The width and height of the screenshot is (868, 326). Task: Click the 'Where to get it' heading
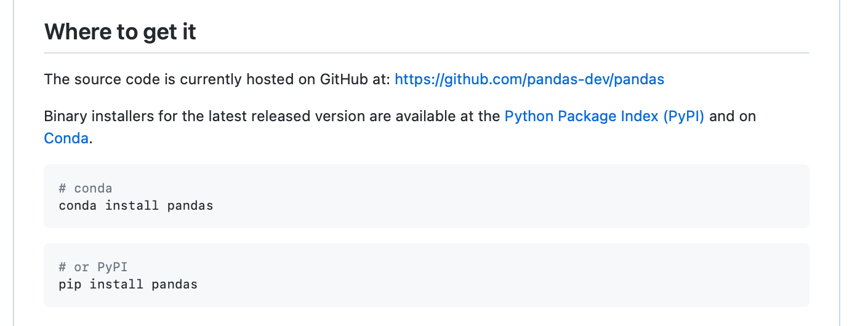pos(120,31)
